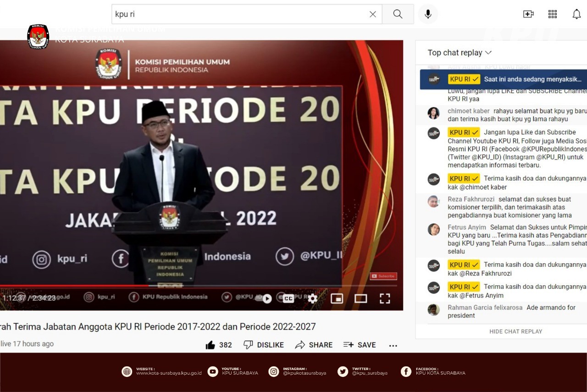
Task: Click the search magnifier button
Action: (x=398, y=14)
